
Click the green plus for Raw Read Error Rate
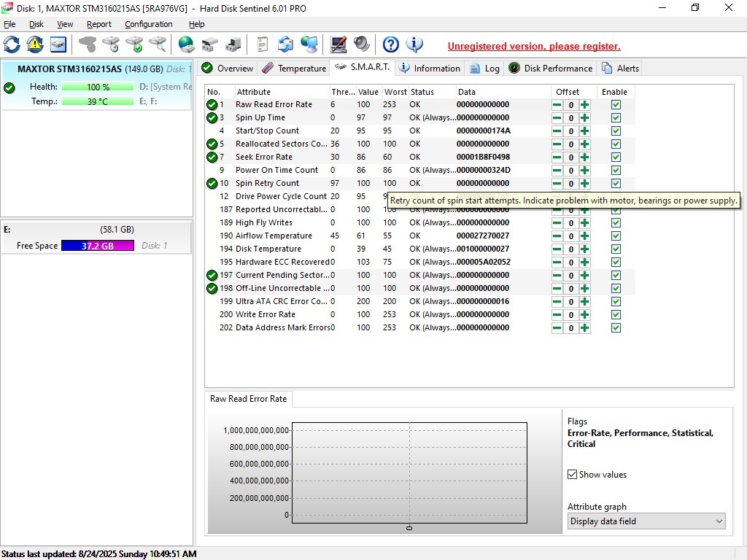click(x=584, y=105)
